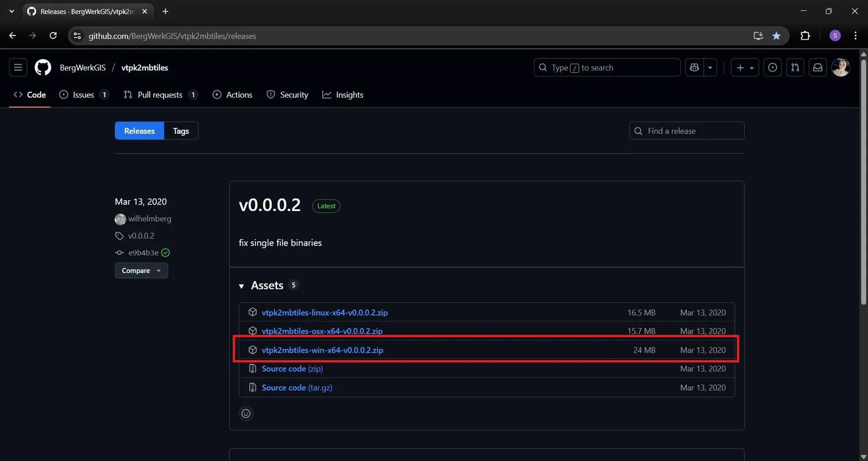Expand the Copilot dropdown arrow
The width and height of the screenshot is (868, 461).
tap(710, 67)
